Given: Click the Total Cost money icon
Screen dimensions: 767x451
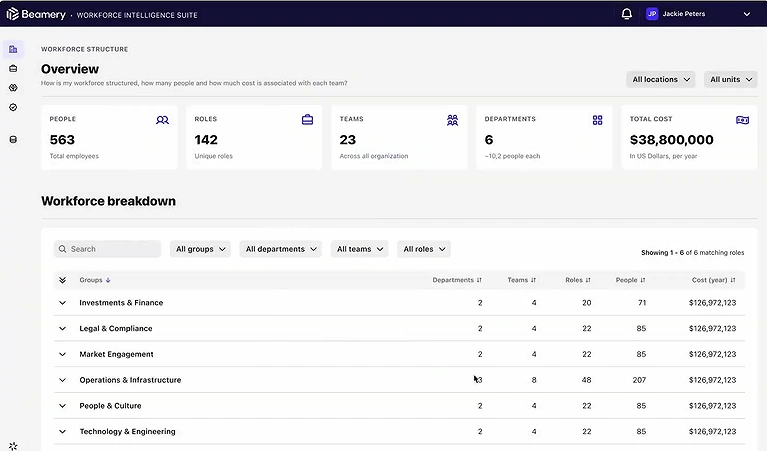Looking at the screenshot, I should click(x=743, y=120).
